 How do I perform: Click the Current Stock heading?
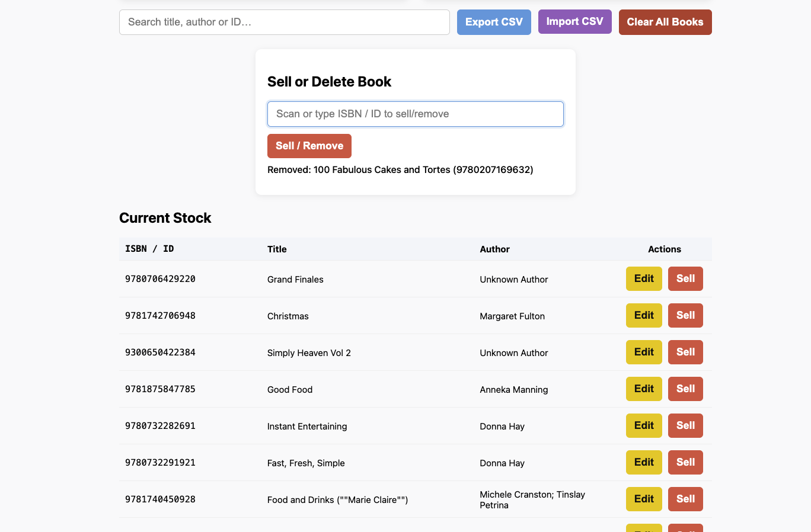165,218
